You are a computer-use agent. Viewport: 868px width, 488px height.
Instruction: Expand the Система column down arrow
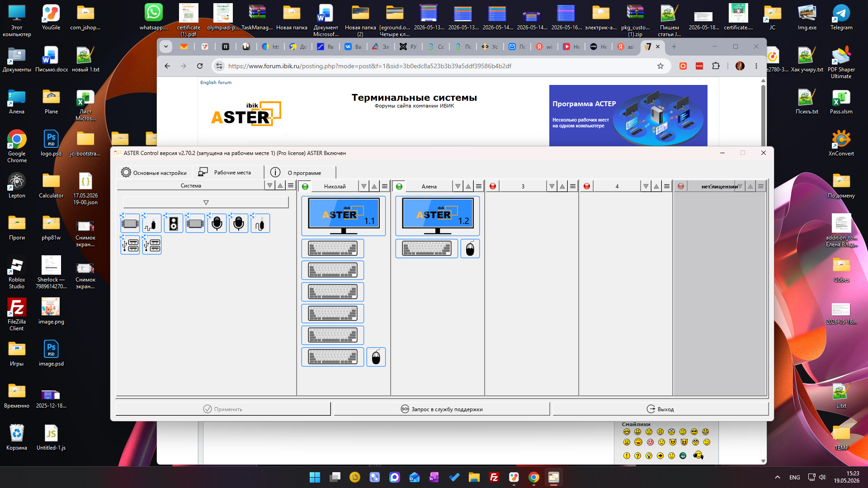click(270, 186)
